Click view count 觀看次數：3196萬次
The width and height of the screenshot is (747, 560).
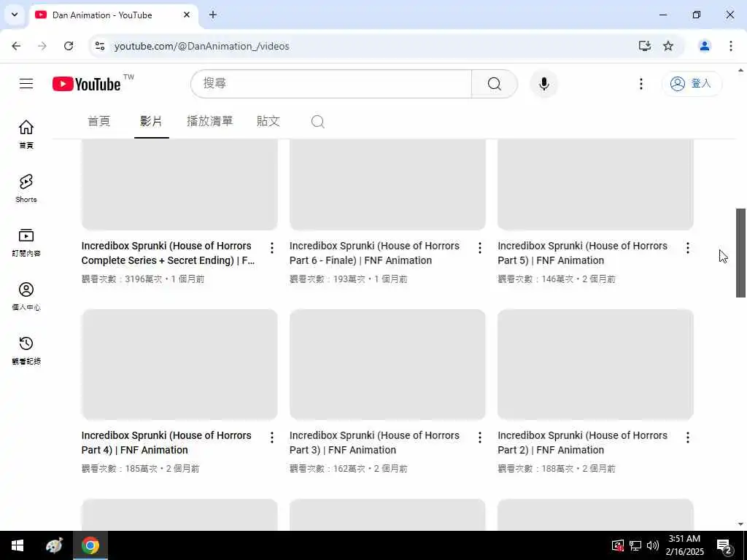click(x=122, y=279)
